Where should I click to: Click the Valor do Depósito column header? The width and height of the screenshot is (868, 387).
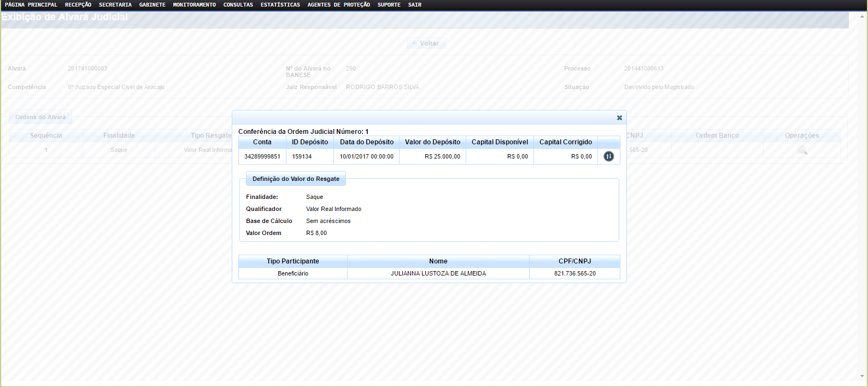point(432,142)
